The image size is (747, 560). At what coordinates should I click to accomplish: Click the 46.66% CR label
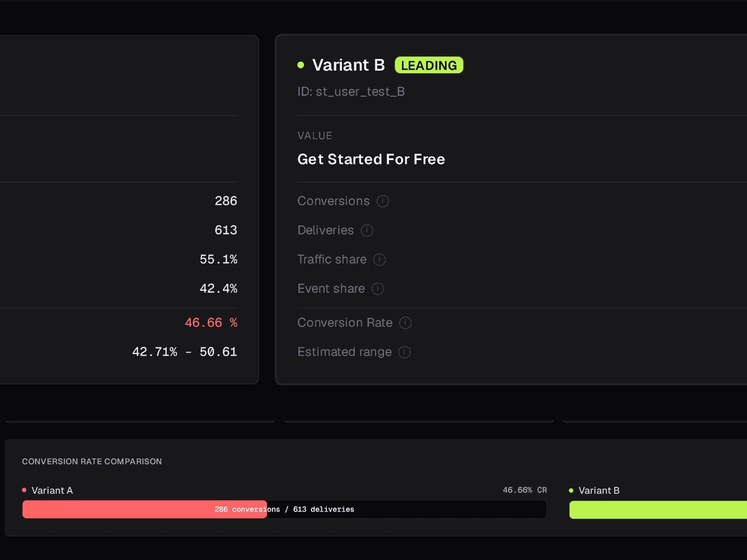(525, 490)
